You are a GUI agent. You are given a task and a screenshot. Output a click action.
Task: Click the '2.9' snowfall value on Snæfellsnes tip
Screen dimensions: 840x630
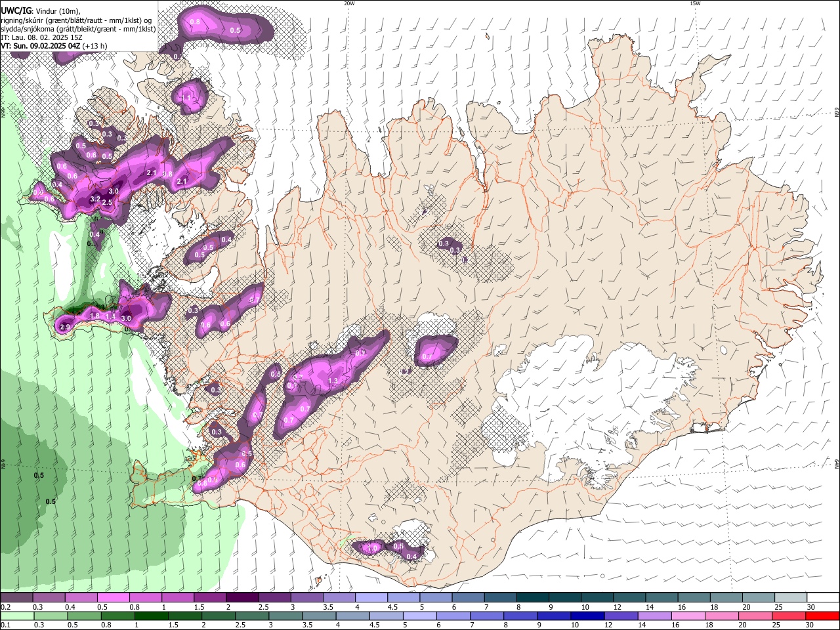[x=65, y=327]
